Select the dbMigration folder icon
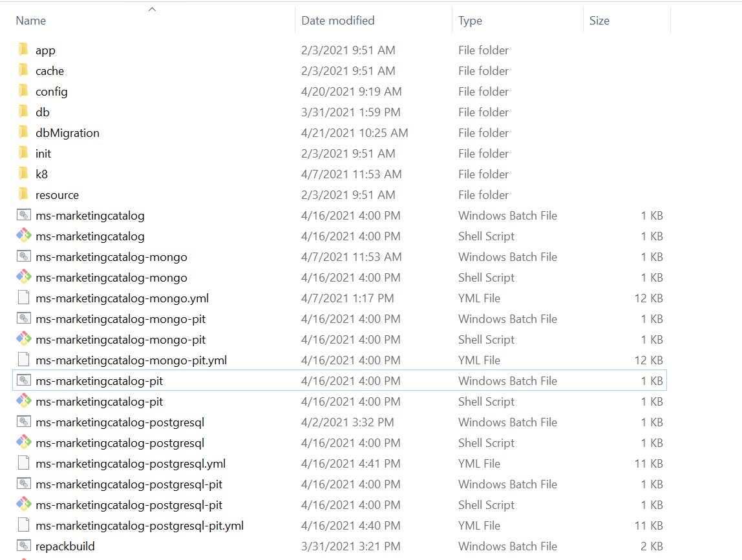The image size is (742, 560). [24, 132]
